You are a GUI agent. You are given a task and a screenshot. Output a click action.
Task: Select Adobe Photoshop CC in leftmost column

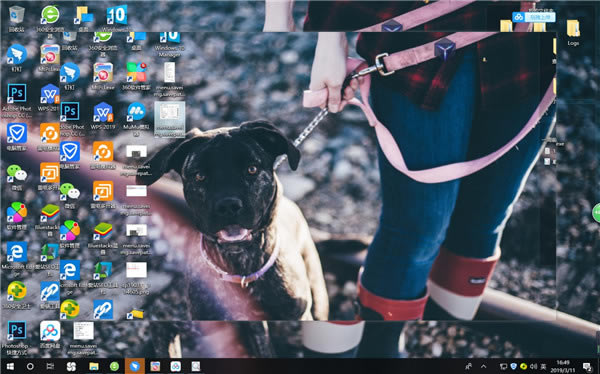tap(17, 100)
